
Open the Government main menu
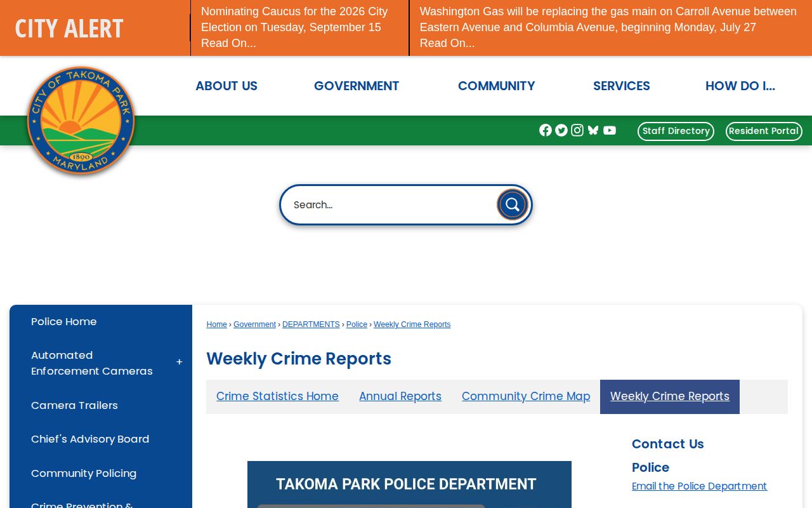(x=357, y=86)
